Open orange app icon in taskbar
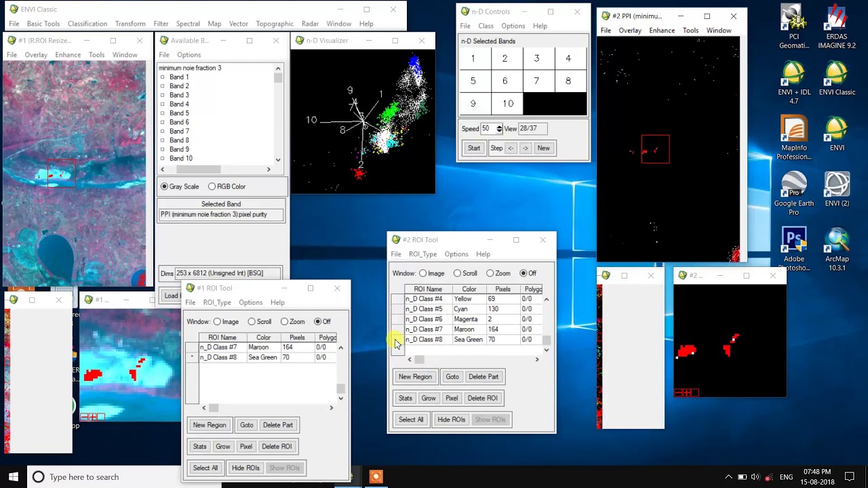The image size is (868, 488). click(x=376, y=476)
